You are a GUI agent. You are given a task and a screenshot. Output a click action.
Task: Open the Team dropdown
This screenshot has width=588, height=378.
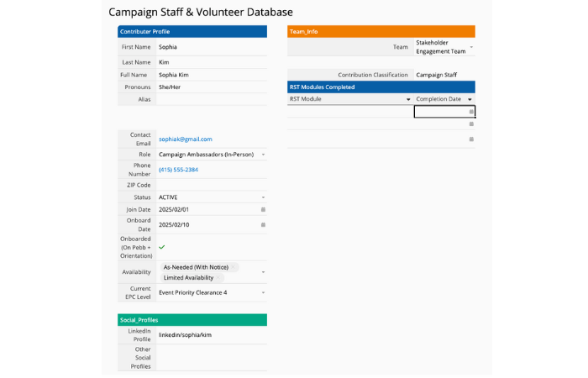click(471, 48)
